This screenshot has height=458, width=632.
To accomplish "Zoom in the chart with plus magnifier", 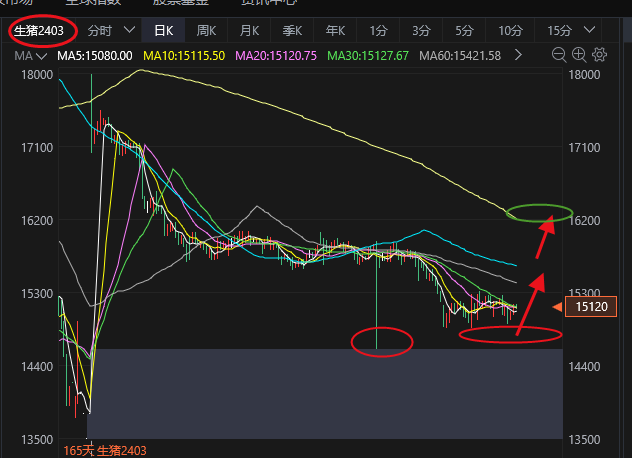I will tap(579, 54).
